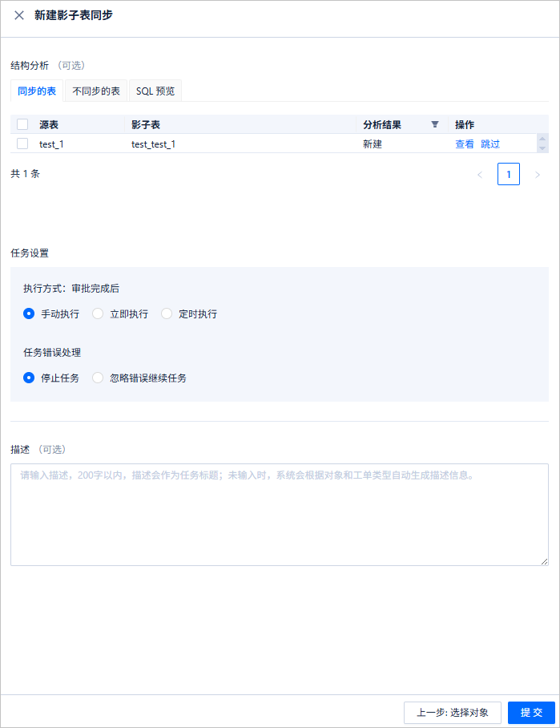Select 手动执行 radio option
The height and width of the screenshot is (728, 560).
pos(29,313)
